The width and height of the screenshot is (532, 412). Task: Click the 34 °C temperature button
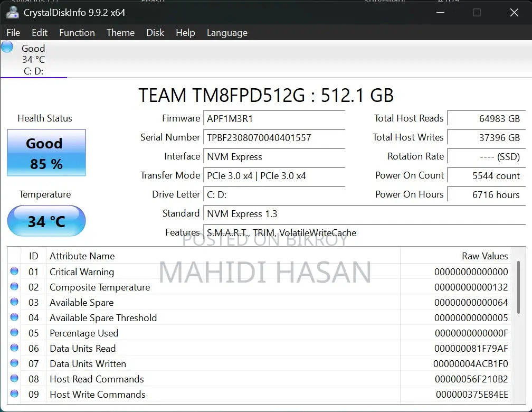[x=46, y=221]
